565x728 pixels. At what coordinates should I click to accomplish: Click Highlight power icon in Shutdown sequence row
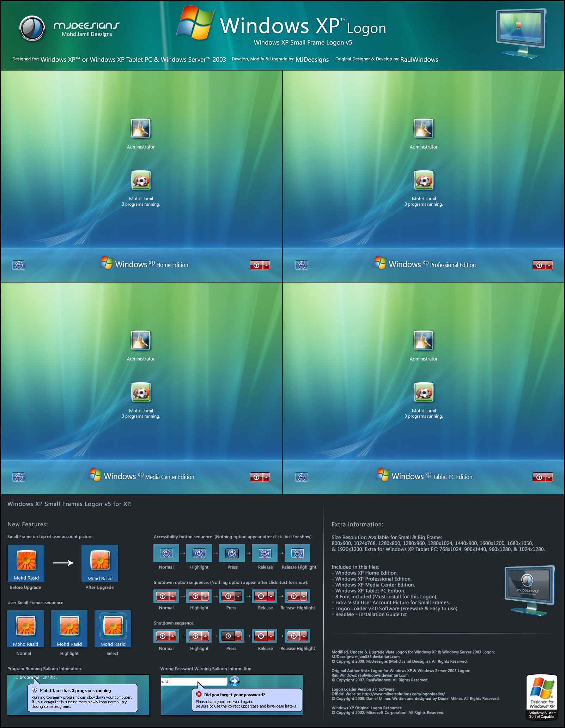coord(195,636)
